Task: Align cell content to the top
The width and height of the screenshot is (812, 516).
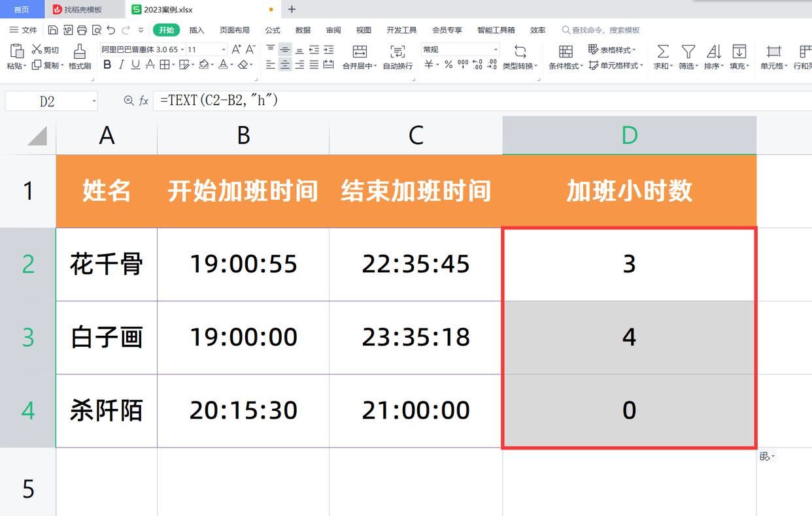Action: pyautogui.click(x=271, y=49)
